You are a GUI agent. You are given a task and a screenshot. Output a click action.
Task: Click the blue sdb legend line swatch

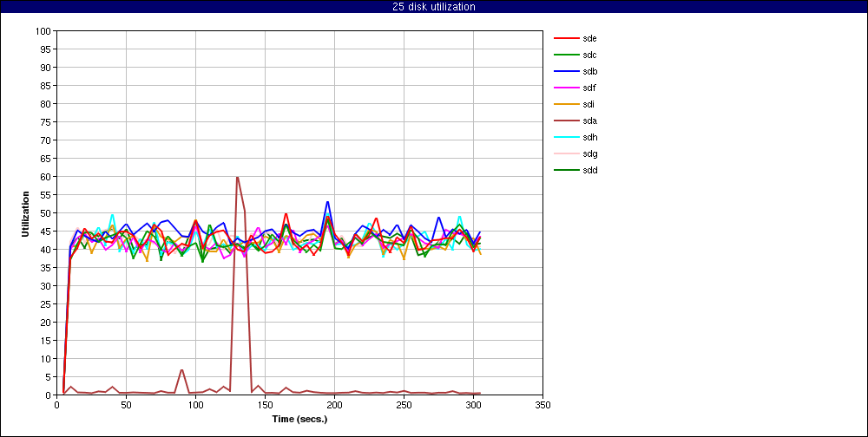click(566, 71)
